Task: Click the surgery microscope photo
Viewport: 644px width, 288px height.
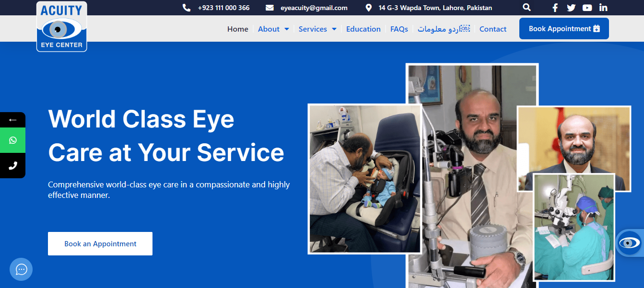Action: coord(574,227)
